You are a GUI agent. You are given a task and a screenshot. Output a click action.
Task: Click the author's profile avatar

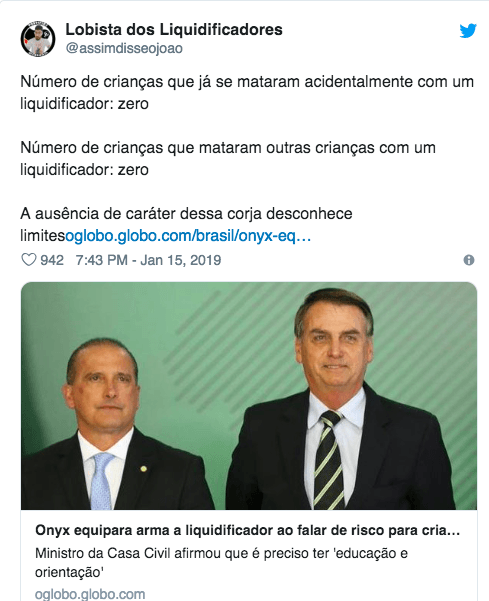[38, 39]
